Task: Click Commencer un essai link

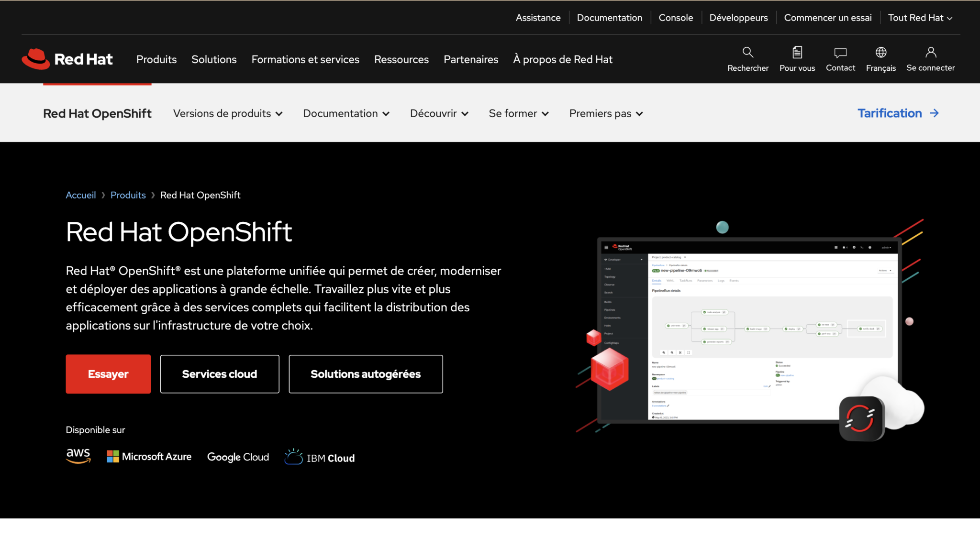Action: point(828,18)
